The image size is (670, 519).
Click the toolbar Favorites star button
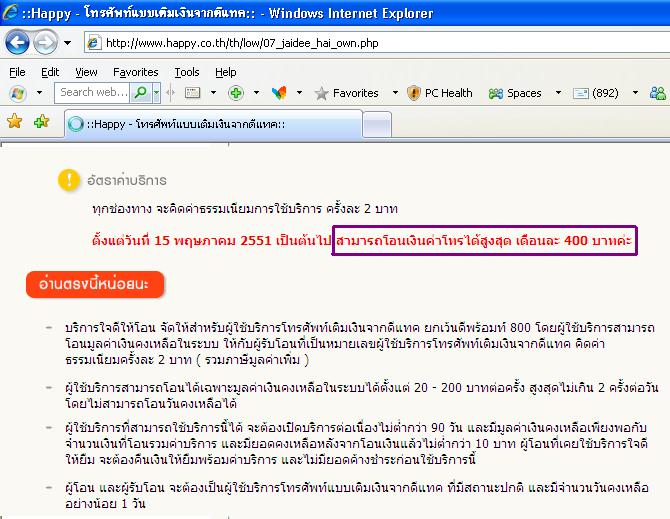point(346,93)
